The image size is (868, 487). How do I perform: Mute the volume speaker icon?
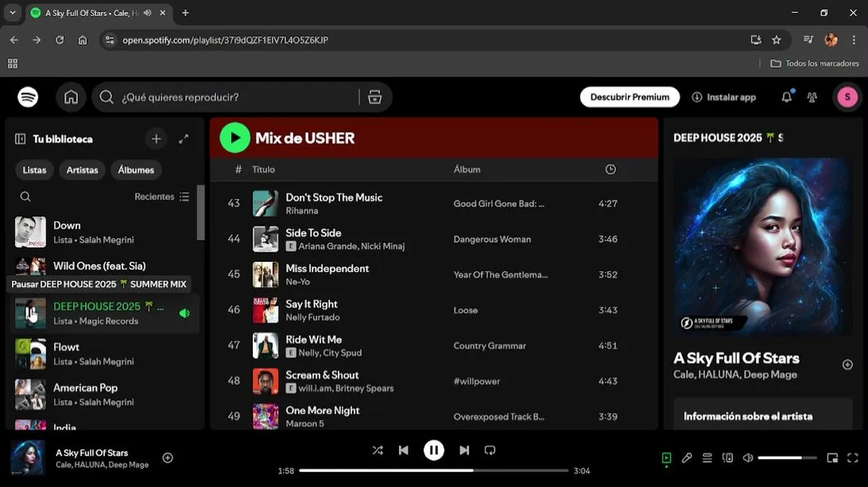pos(748,458)
